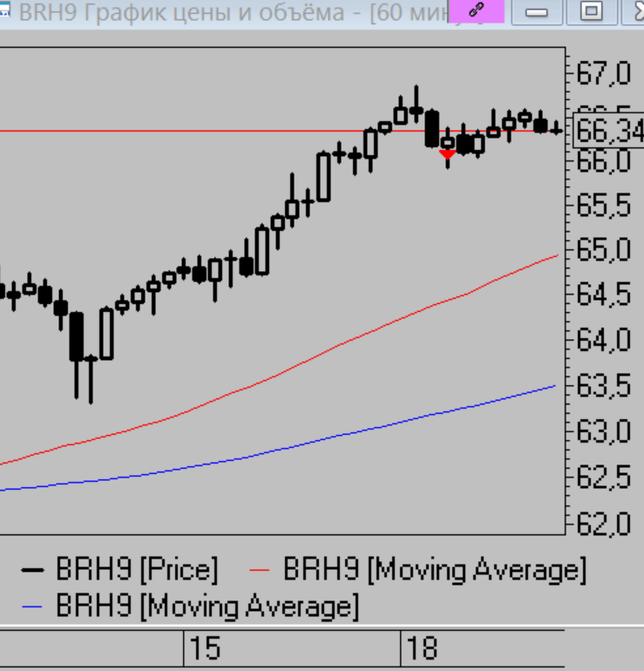Viewport: 644px width, 671px height.
Task: Click the 62,0 price axis label
Action: [603, 524]
